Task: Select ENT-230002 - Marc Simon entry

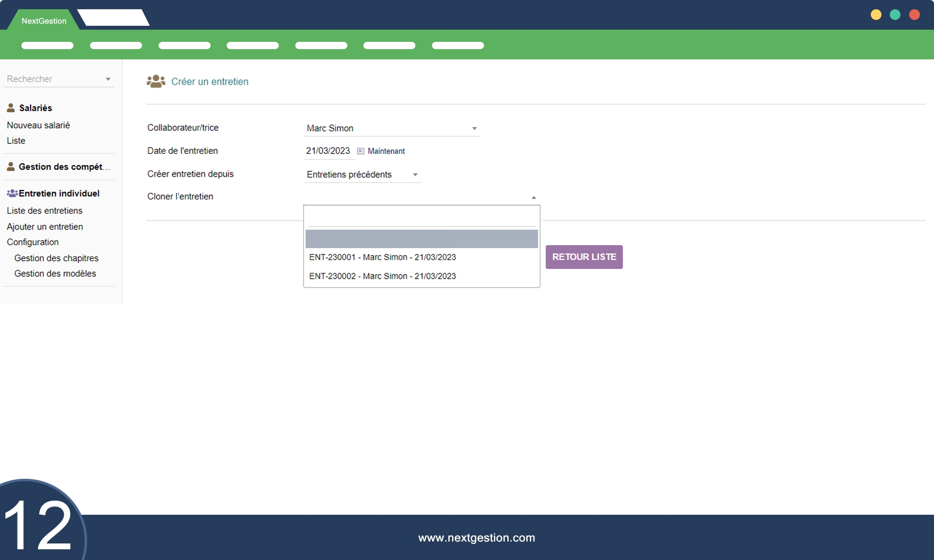Action: click(x=382, y=276)
